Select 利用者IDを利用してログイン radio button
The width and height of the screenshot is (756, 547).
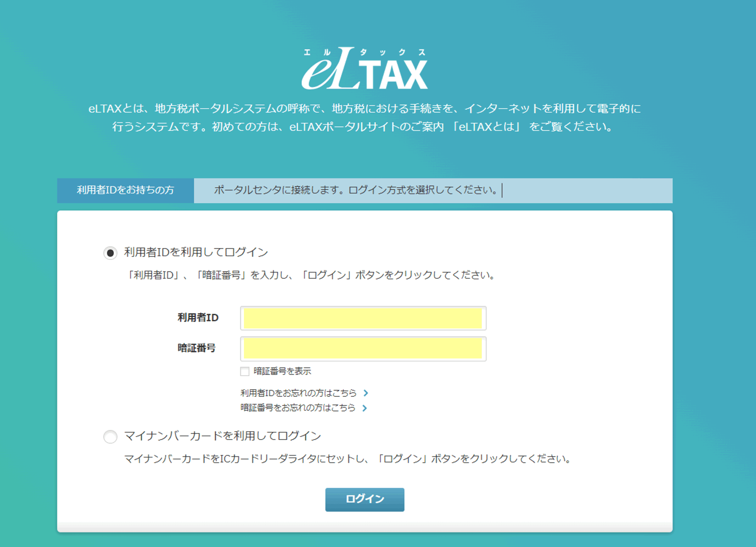110,253
